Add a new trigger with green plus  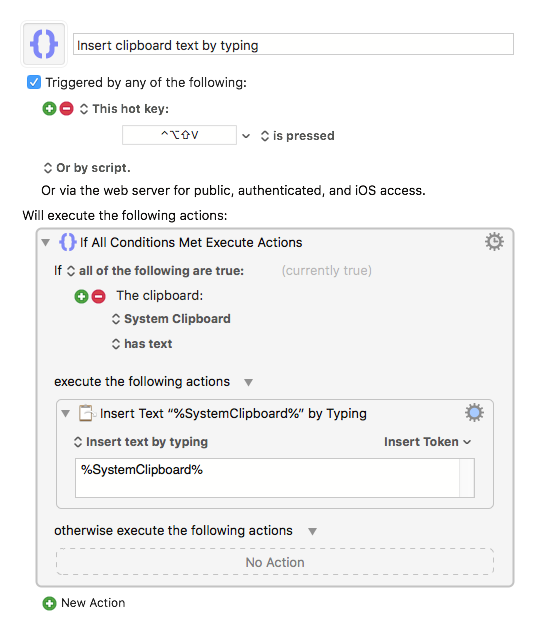(x=50, y=109)
